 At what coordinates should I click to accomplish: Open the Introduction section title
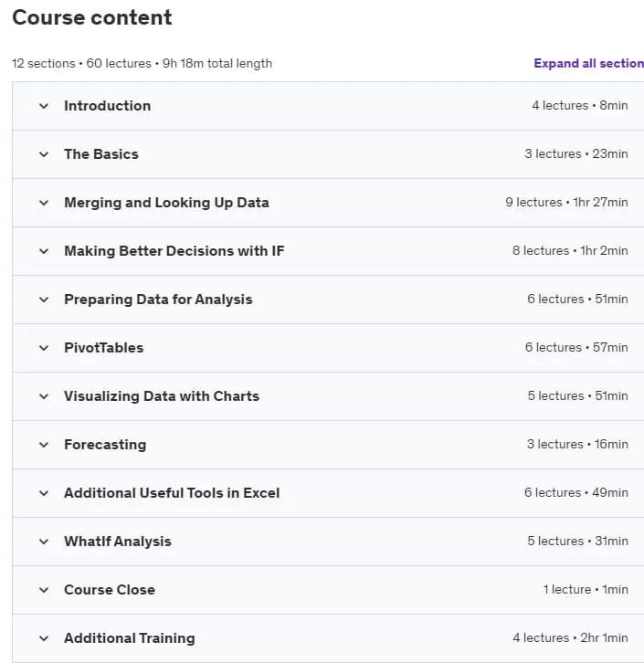tap(108, 106)
